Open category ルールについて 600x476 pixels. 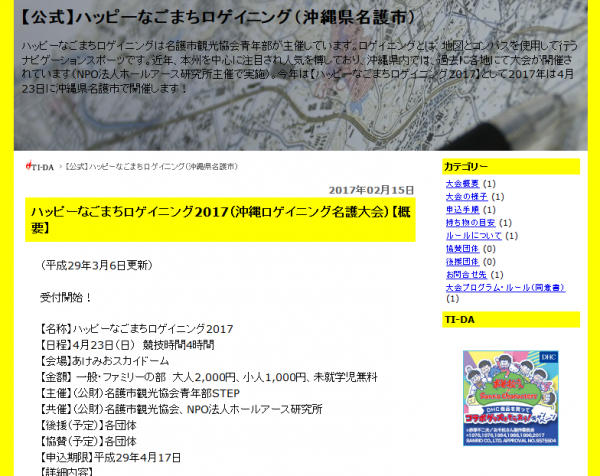474,236
